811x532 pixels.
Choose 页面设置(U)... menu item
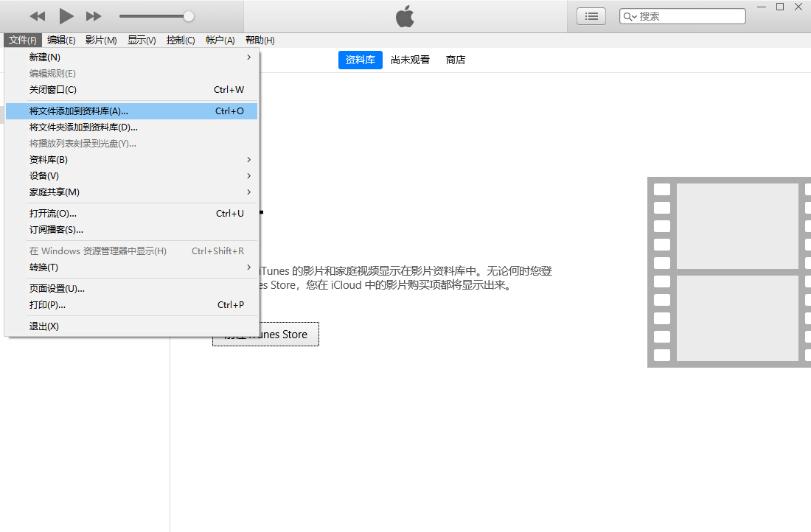coord(131,289)
